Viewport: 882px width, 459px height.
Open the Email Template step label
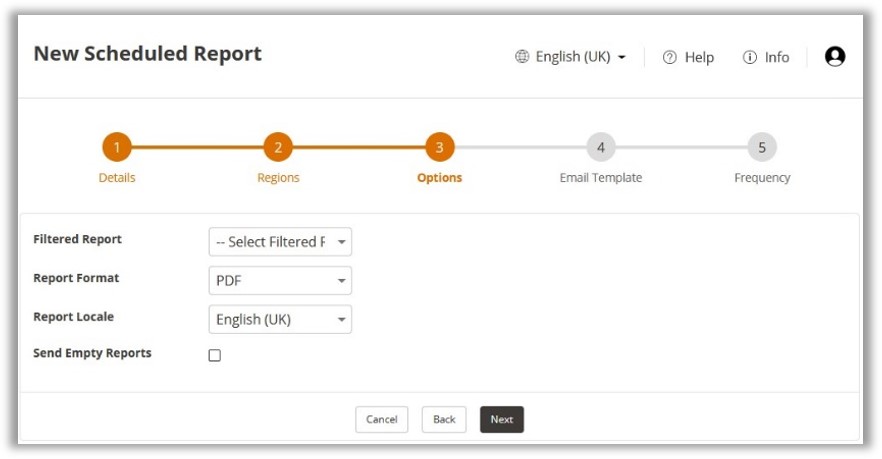pos(601,178)
